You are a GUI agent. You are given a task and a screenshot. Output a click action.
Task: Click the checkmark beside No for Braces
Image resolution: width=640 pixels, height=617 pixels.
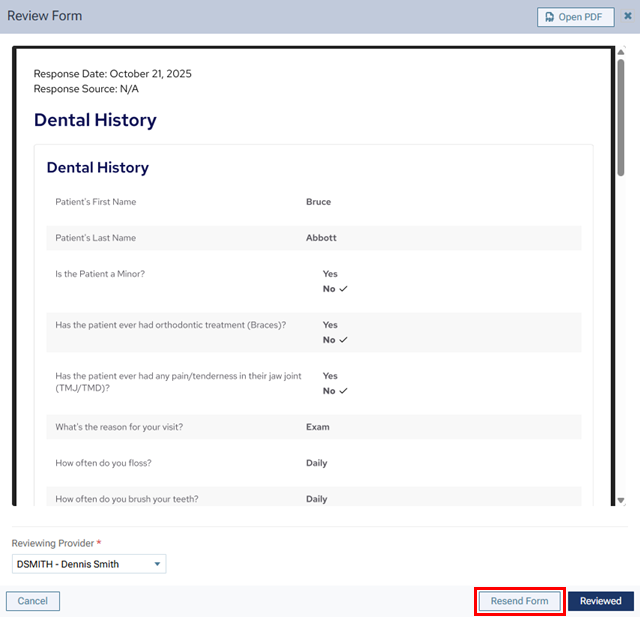click(343, 340)
